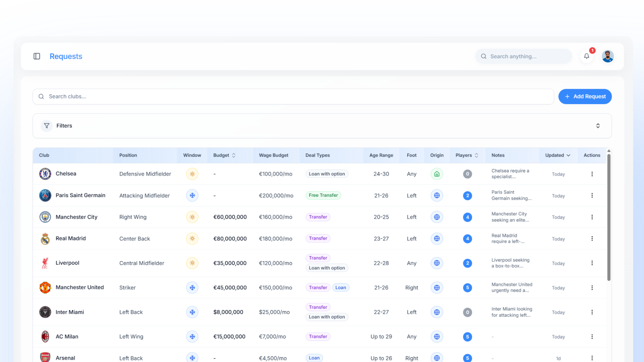This screenshot has width=644, height=362.
Task: Click Paris Saint Germain's winter snowflake icon
Action: pyautogui.click(x=192, y=195)
